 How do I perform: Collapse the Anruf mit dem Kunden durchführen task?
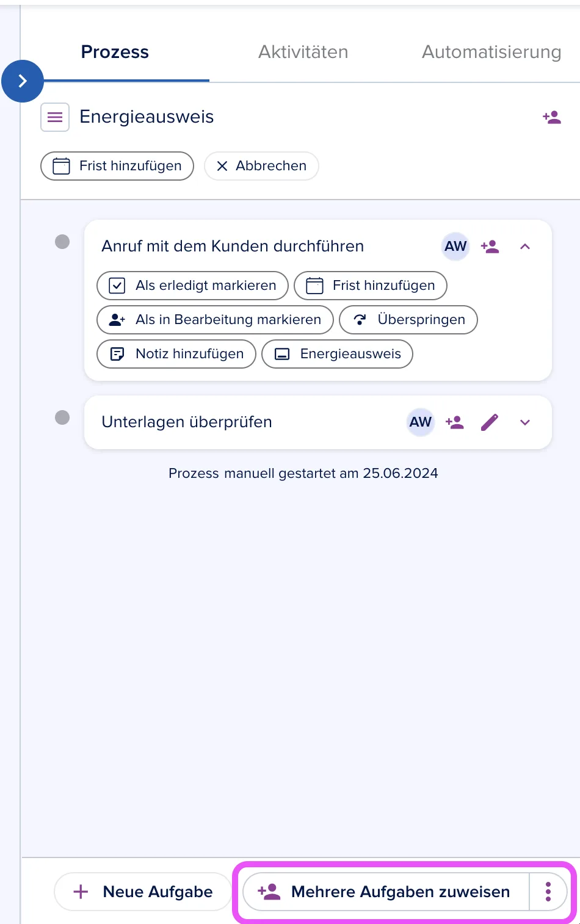(525, 247)
